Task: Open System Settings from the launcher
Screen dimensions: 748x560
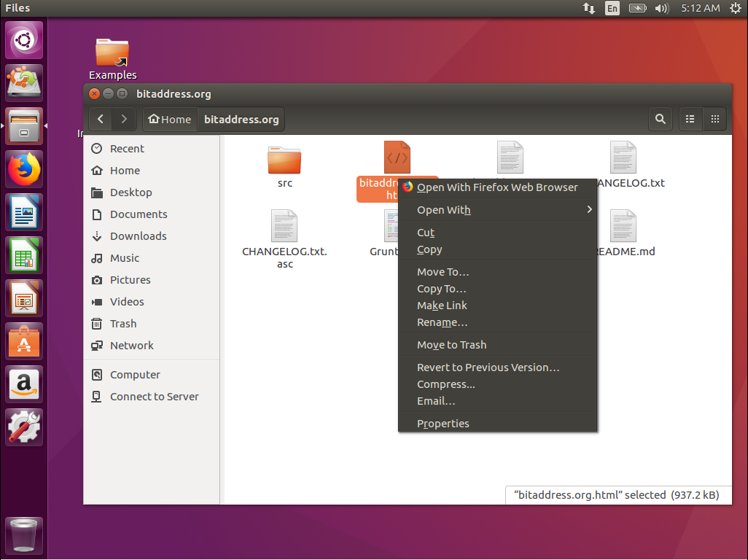Action: point(25,427)
